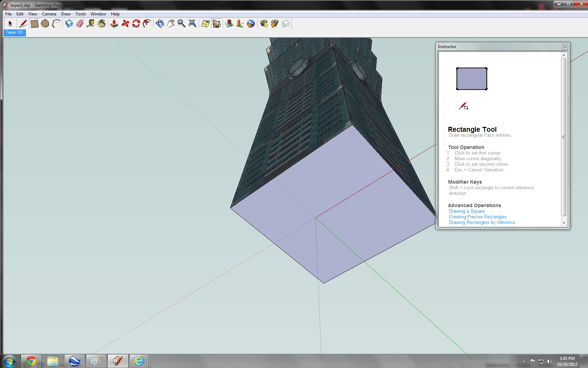Select the Arc tool
This screenshot has width=588, height=368.
pyautogui.click(x=56, y=23)
